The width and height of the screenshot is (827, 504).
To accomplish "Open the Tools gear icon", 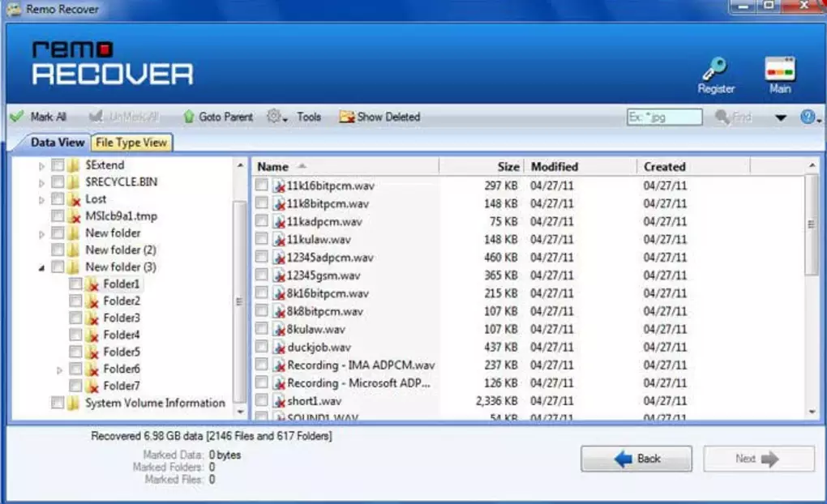I will 273,116.
